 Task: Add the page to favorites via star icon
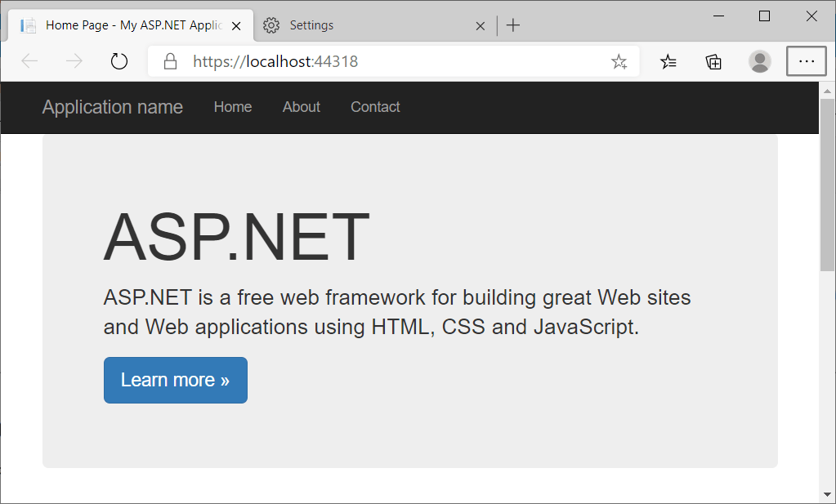tap(619, 61)
